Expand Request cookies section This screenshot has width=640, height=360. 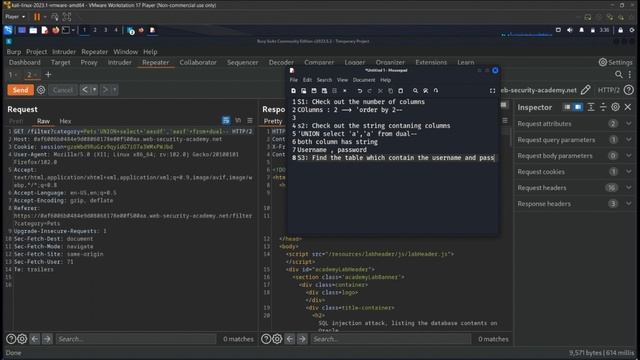coord(575,172)
